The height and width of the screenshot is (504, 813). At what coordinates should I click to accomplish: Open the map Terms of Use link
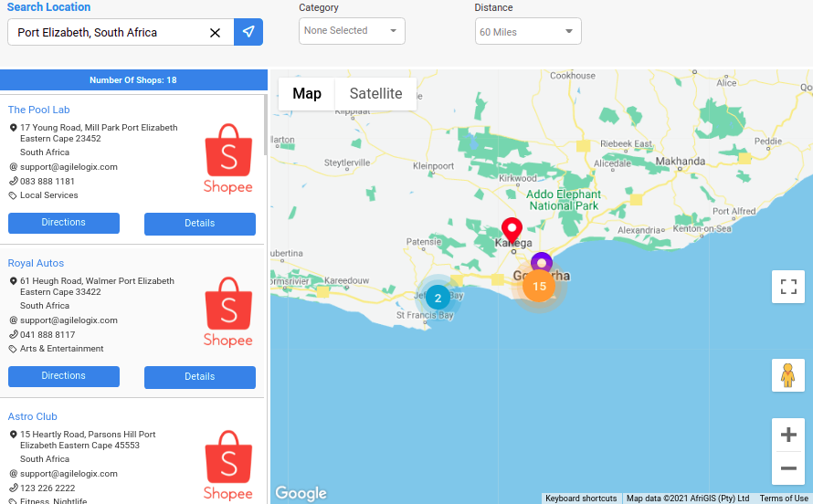coord(784,499)
